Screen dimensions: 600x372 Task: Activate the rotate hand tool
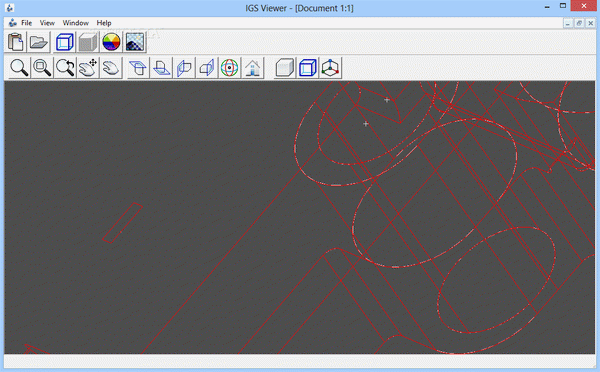point(111,68)
